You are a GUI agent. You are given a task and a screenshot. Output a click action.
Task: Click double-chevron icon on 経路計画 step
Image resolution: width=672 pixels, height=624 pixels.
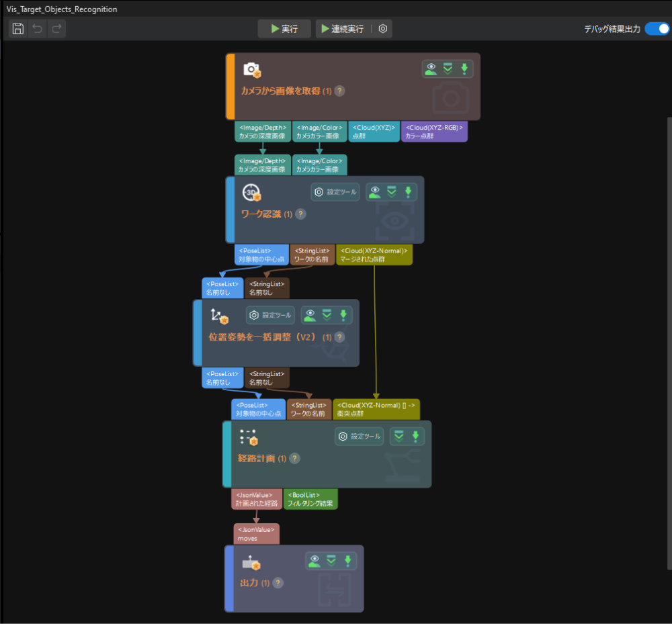(399, 437)
